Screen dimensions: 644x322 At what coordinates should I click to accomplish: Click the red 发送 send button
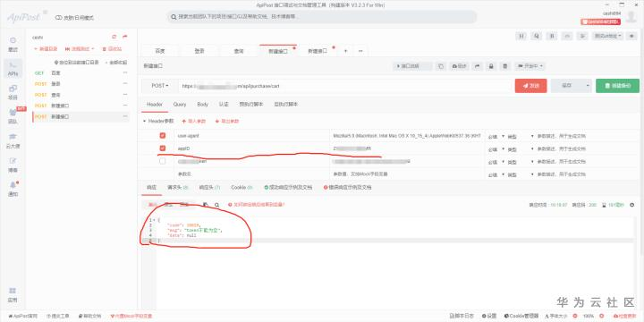530,86
